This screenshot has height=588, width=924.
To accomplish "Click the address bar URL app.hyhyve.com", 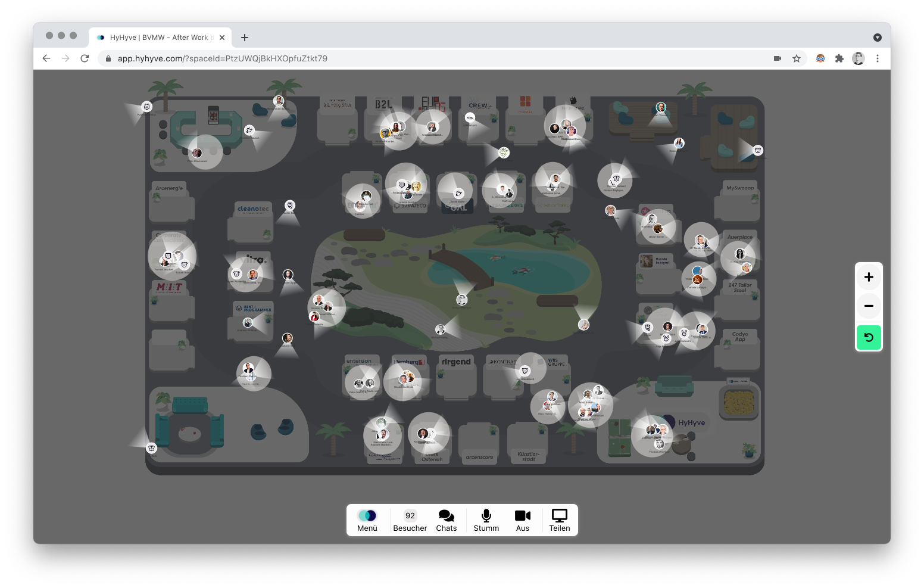I will click(223, 58).
